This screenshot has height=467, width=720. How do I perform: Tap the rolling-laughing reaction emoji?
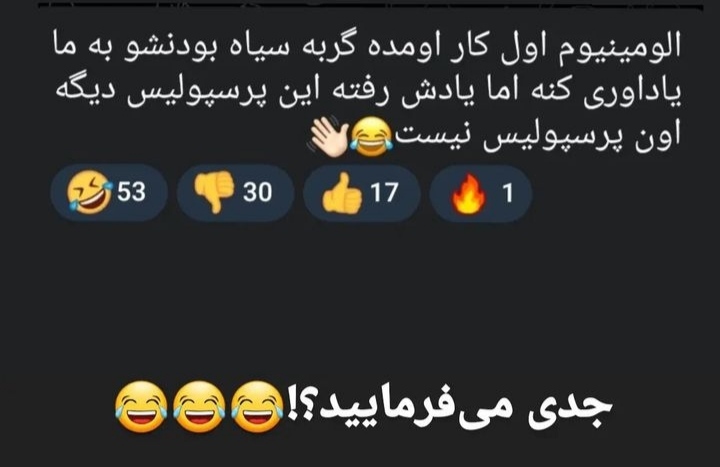90,193
